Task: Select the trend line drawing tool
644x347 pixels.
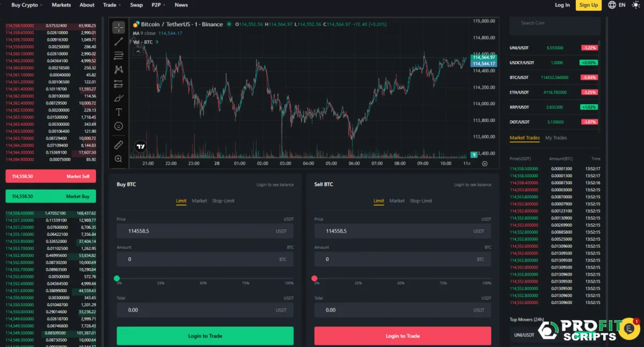Action: (x=118, y=41)
